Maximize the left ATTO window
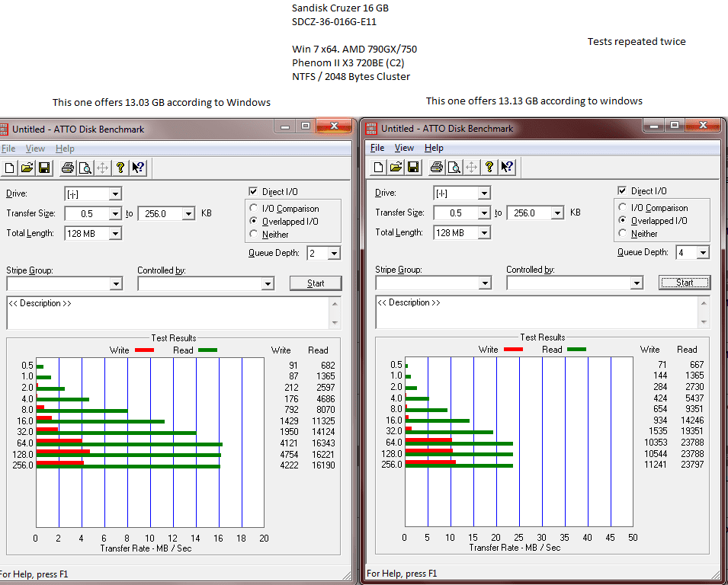728x585 pixels. pos(306,126)
